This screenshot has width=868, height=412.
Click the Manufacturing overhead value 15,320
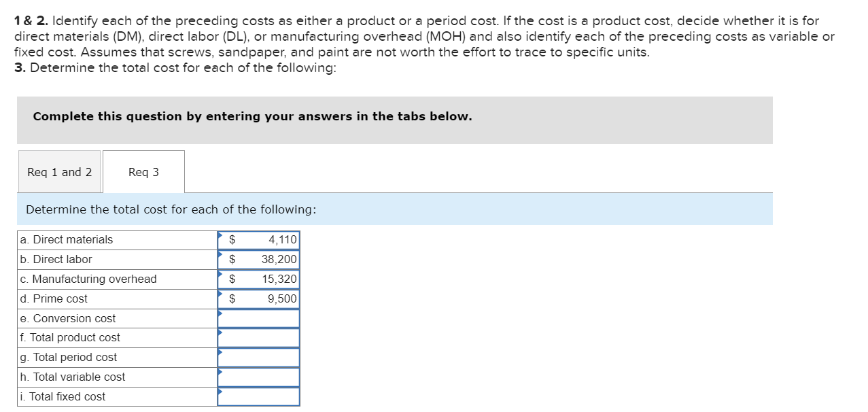(x=265, y=279)
